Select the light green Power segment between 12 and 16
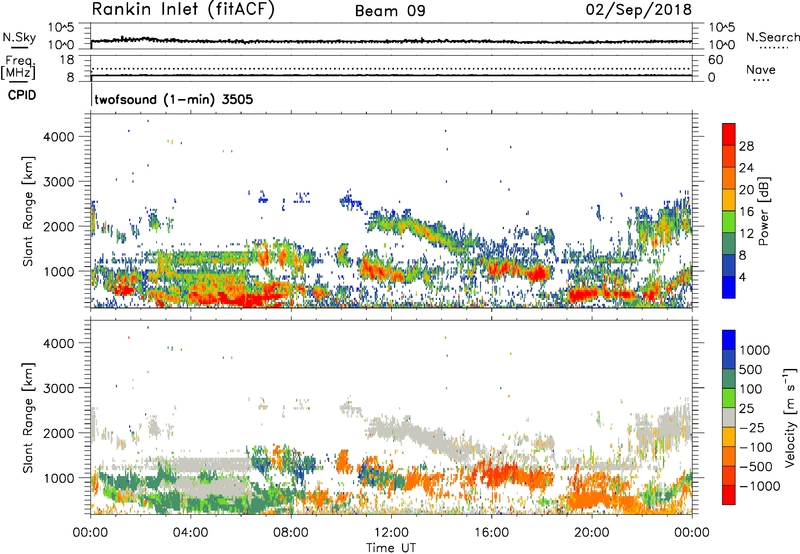800x554 pixels. pyautogui.click(x=729, y=221)
